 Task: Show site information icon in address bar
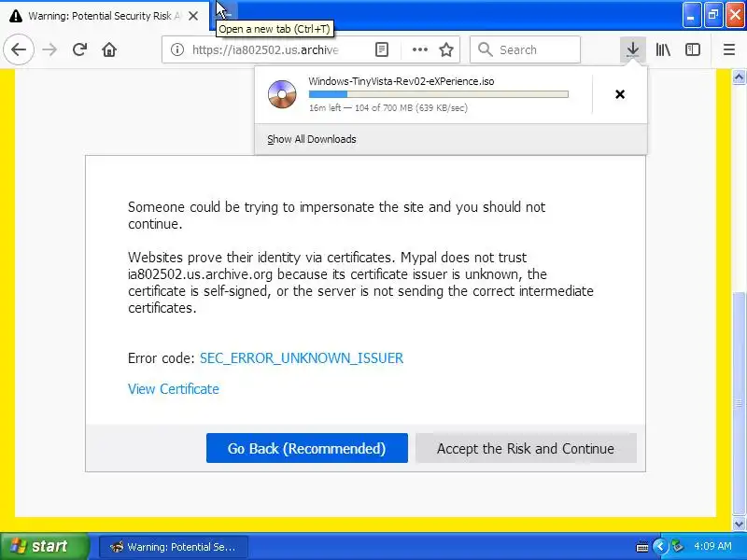[177, 49]
